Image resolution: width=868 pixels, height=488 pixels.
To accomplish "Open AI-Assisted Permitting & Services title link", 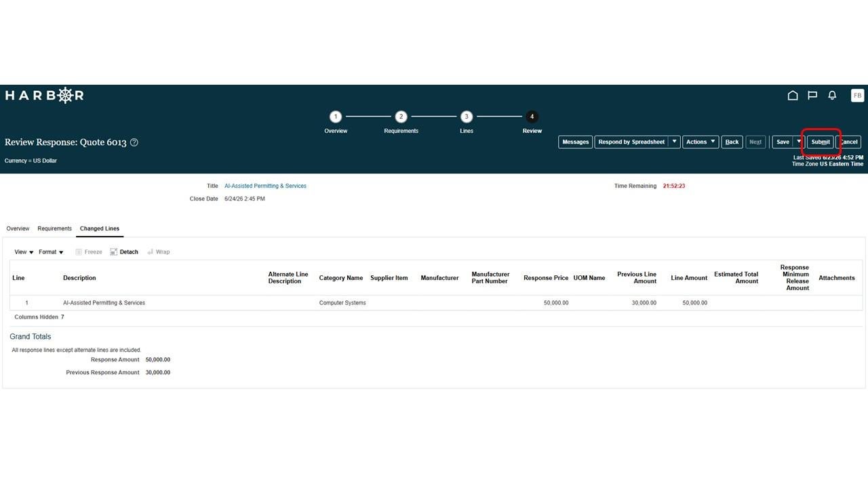I will point(265,186).
